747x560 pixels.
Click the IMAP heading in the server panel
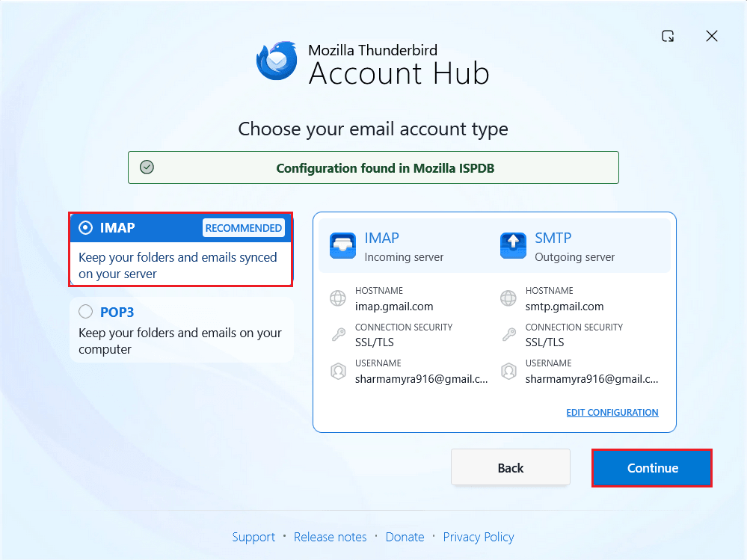tap(381, 238)
